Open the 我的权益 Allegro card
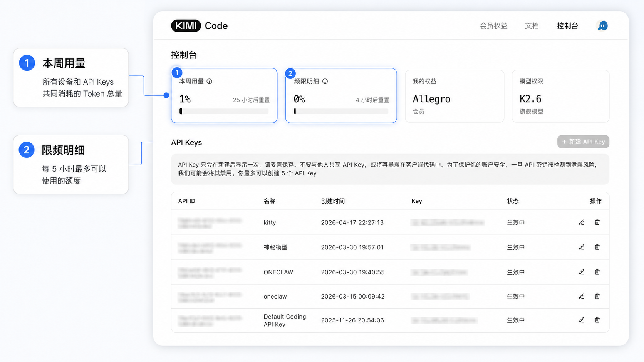The image size is (644, 362). [454, 96]
